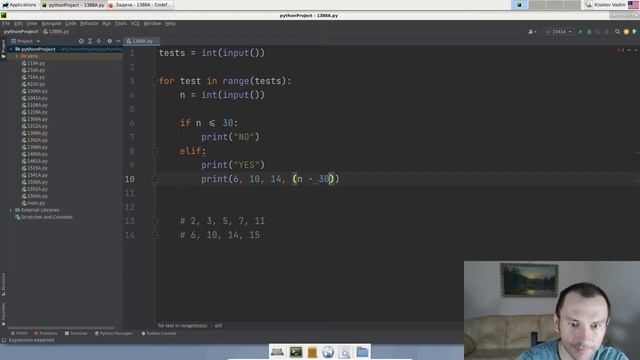Click 'elif' breadcrumb at editor bottom
The image size is (640, 360).
click(x=218, y=326)
